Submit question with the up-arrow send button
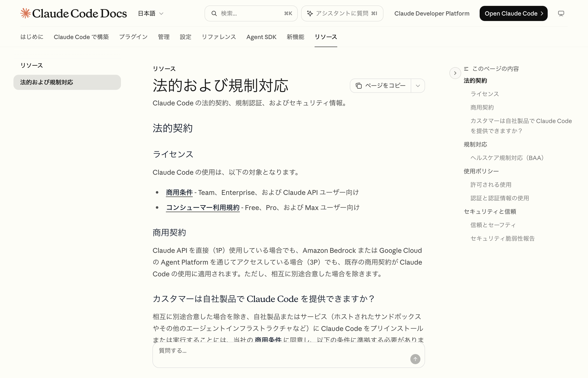 pos(415,359)
